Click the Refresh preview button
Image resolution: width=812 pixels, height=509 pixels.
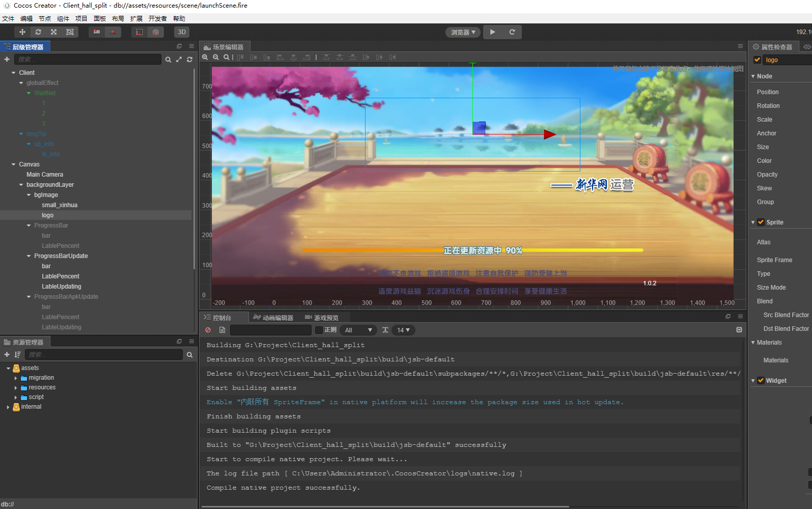pos(512,32)
